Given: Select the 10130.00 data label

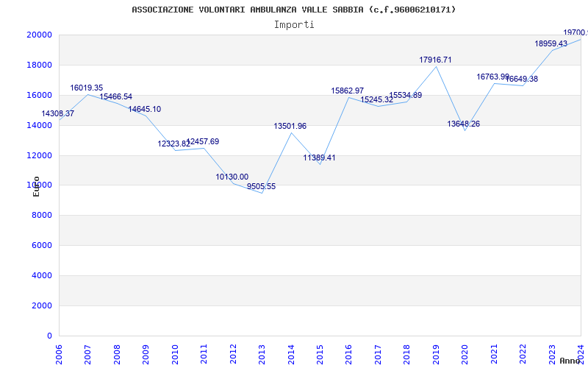Looking at the screenshot, I should pyautogui.click(x=232, y=177).
